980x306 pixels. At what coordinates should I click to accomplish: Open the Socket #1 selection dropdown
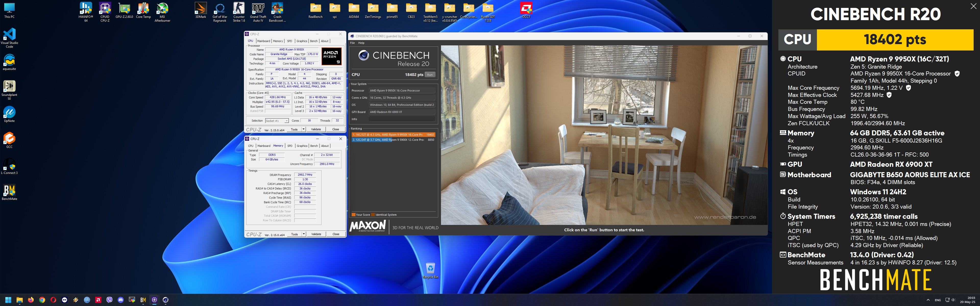(x=277, y=121)
